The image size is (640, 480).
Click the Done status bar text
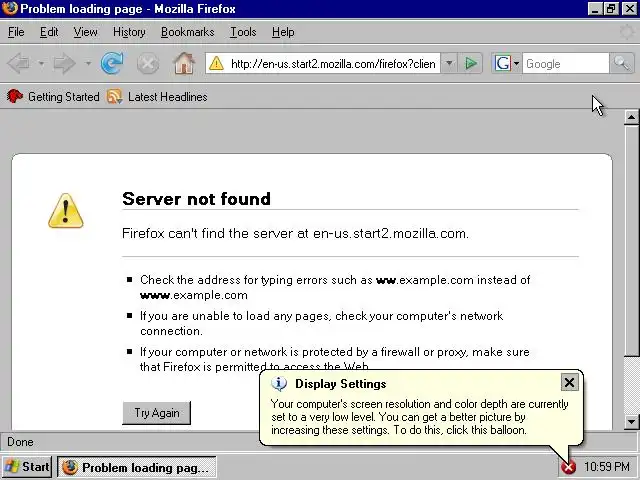[20, 442]
